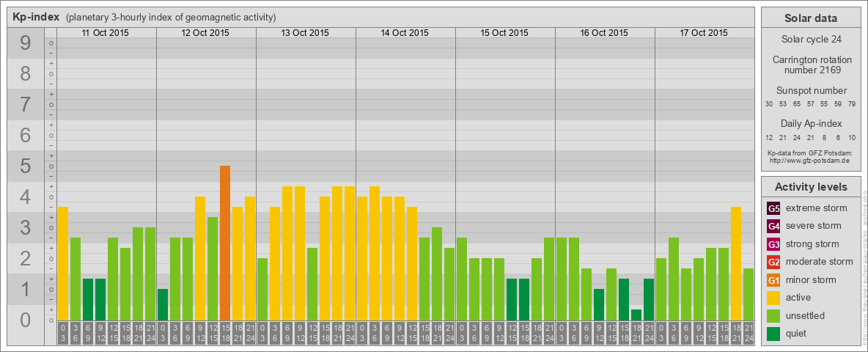Click the 'extreme storm' legend label
Image resolution: width=868 pixels, height=352 pixels.
tap(817, 208)
